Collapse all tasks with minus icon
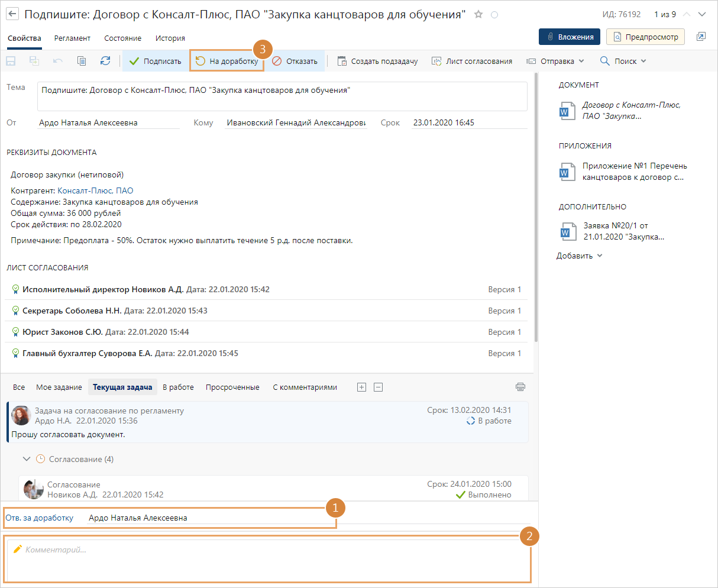 click(x=379, y=387)
